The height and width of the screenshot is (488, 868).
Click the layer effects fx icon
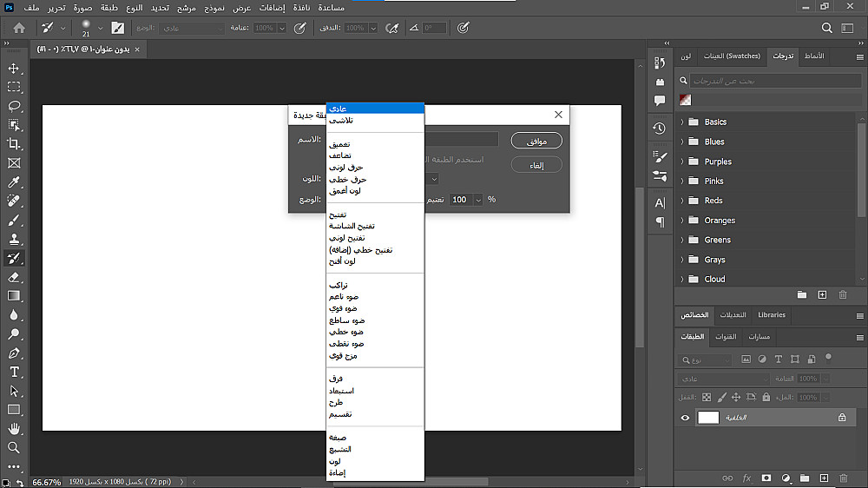tap(746, 478)
